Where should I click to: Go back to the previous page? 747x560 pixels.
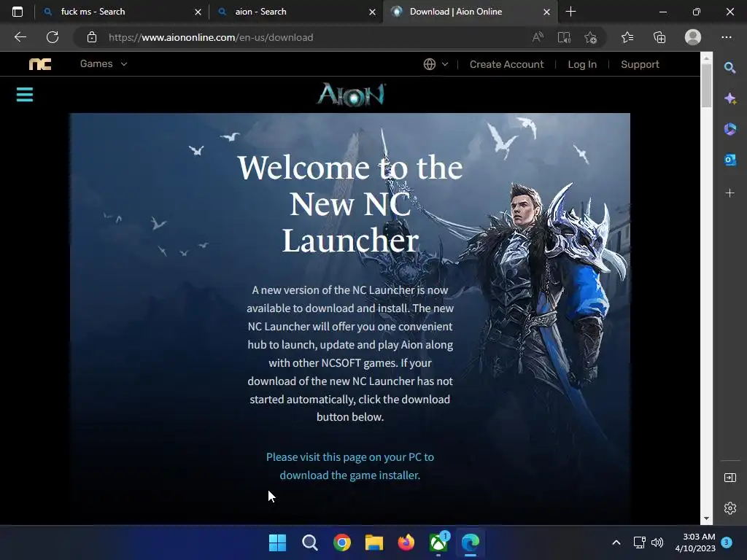pos(20,37)
